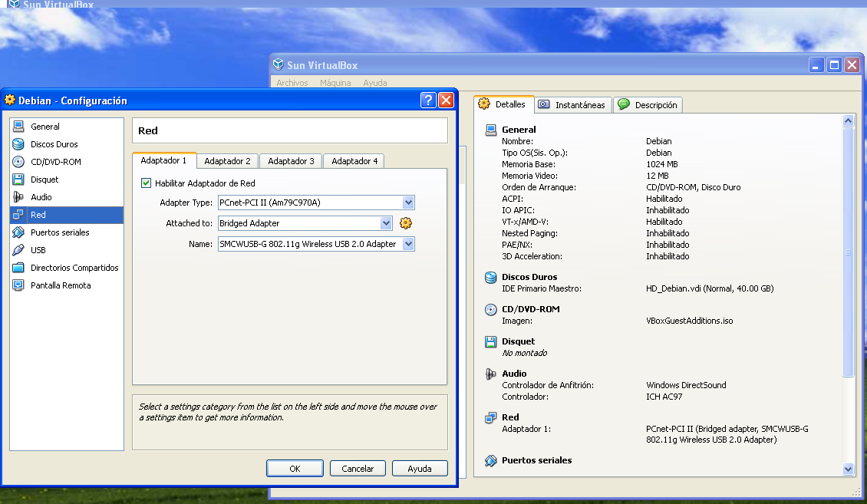
Task: Open the Instantáneas tab label
Action: click(580, 105)
